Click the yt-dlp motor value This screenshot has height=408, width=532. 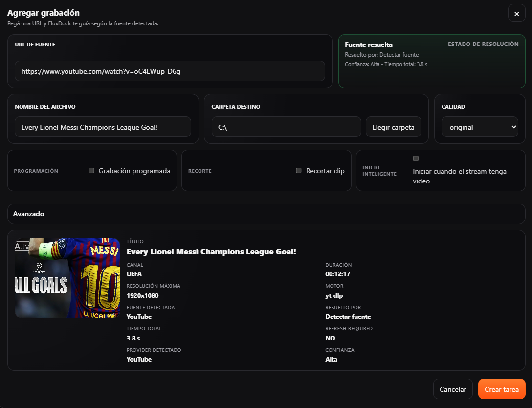(x=334, y=295)
